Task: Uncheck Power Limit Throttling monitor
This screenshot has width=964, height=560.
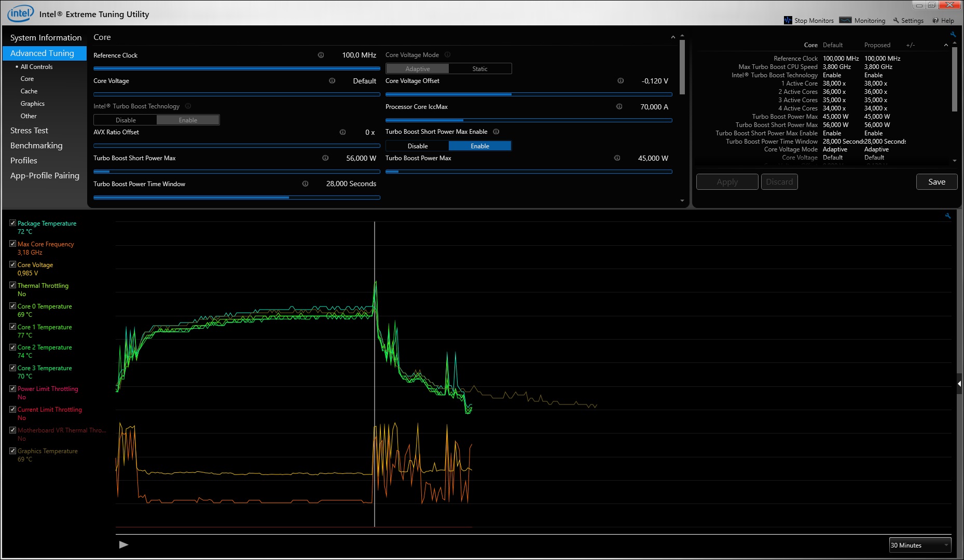Action: point(12,388)
